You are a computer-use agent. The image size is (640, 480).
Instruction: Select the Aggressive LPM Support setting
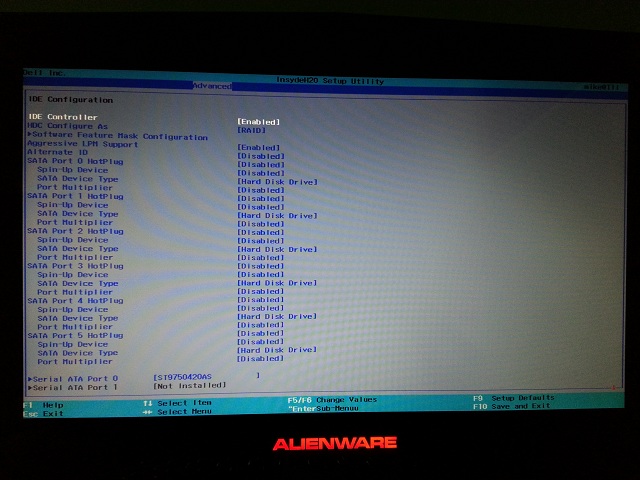(x=82, y=144)
